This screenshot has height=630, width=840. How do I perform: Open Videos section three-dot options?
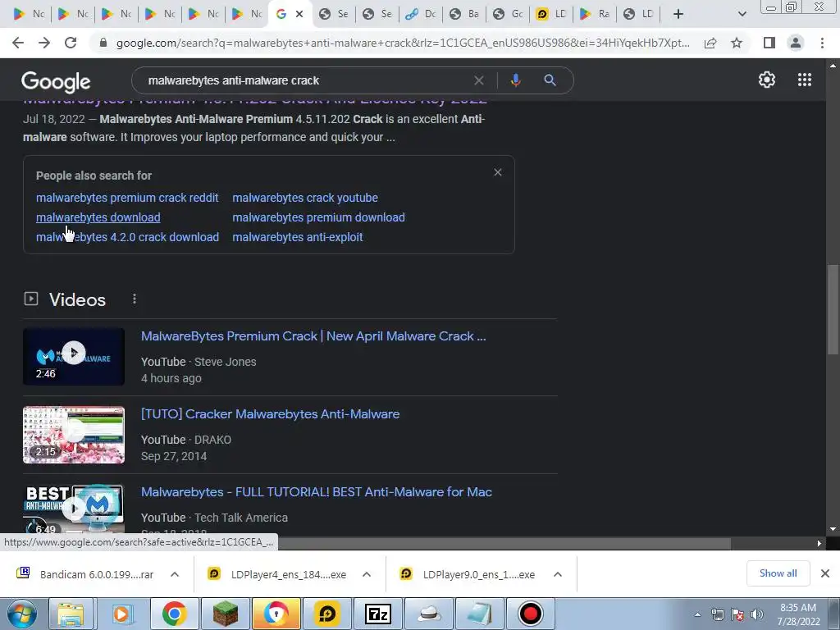135,299
